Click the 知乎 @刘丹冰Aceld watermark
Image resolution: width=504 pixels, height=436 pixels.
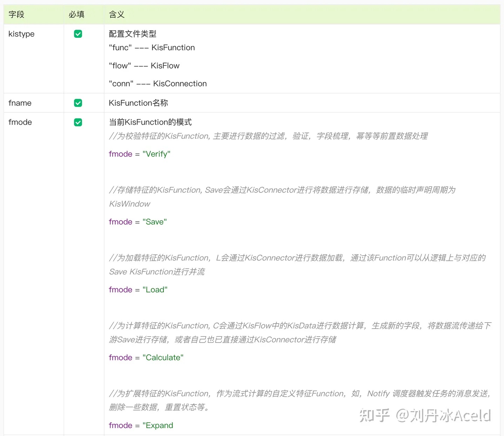coord(425,415)
